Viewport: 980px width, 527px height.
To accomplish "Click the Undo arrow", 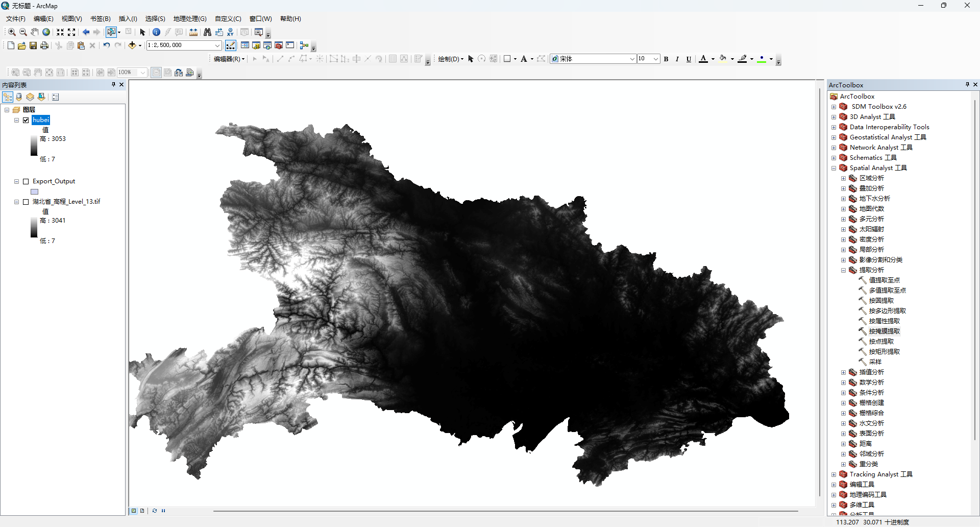I will 106,45.
